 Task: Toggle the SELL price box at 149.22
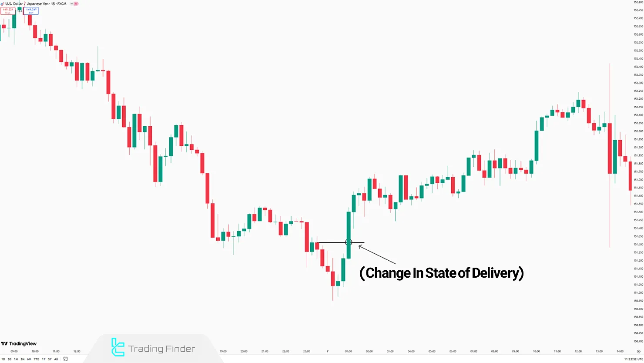tap(9, 11)
